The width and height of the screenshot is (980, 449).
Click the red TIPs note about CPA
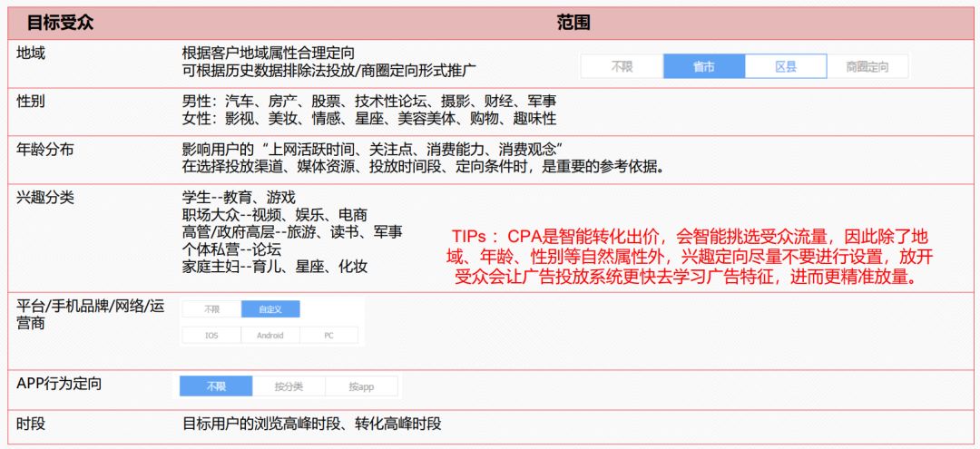click(x=691, y=257)
